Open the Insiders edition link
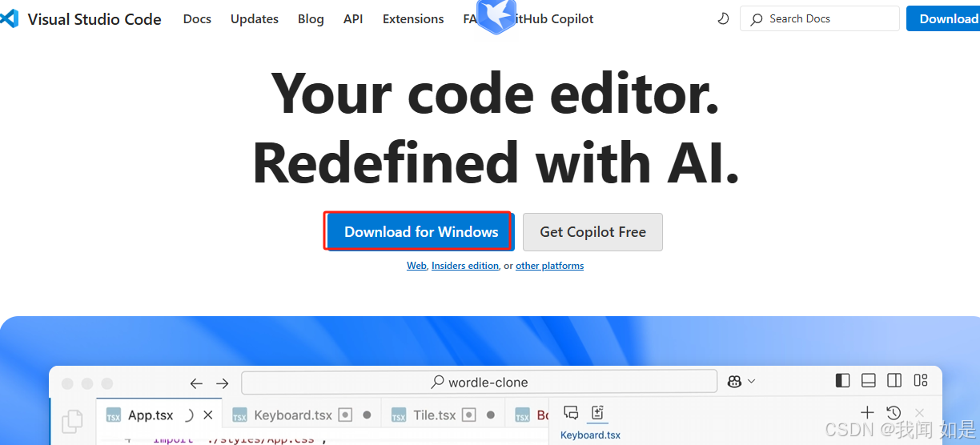This screenshot has width=980, height=445. [x=465, y=266]
